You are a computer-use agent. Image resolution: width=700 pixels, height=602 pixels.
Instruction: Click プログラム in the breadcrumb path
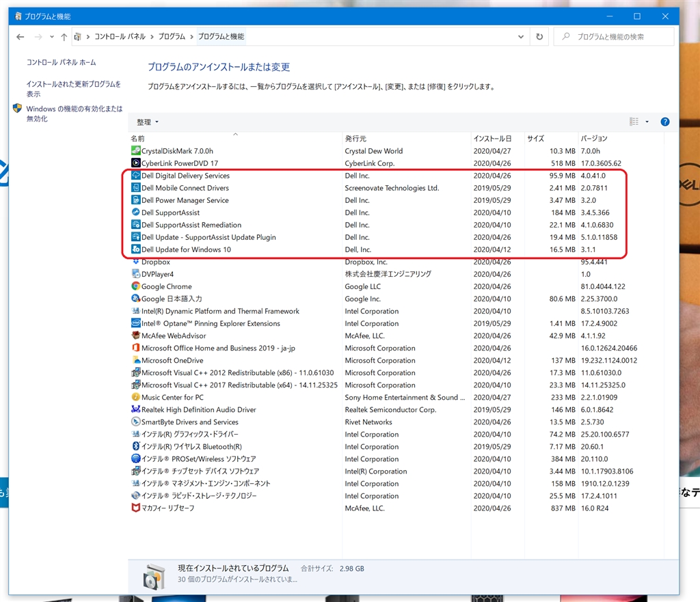coord(172,37)
